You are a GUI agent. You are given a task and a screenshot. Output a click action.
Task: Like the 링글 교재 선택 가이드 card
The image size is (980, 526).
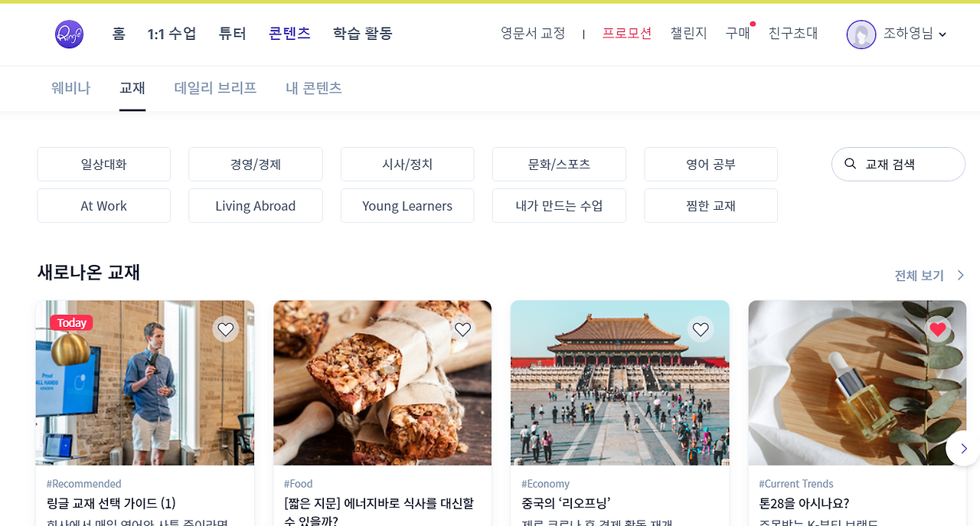[226, 329]
